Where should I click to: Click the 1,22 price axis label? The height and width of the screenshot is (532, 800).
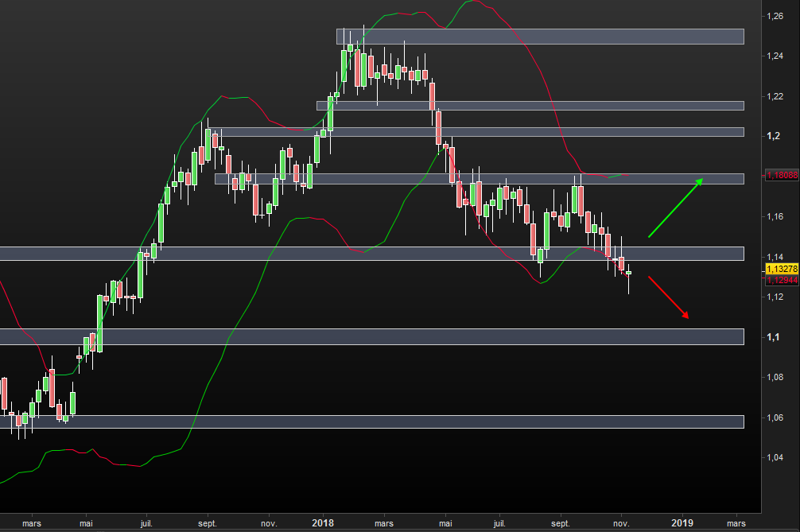click(x=775, y=96)
